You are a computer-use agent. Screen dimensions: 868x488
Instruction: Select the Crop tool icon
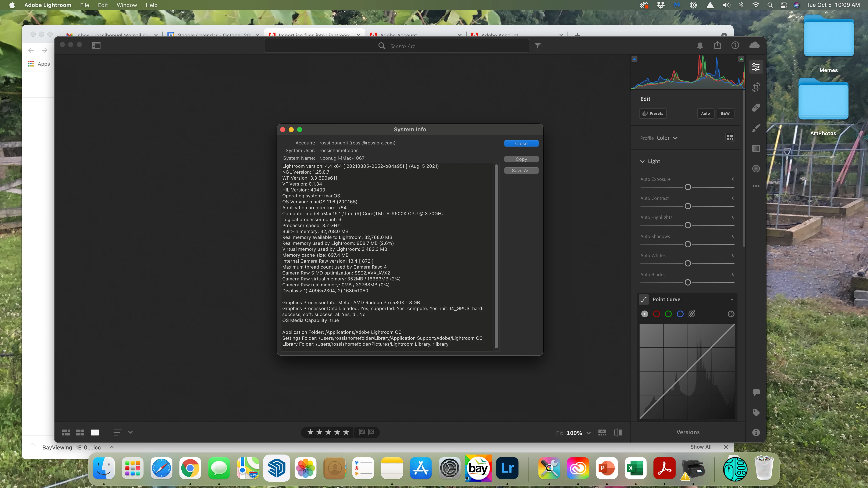click(756, 87)
